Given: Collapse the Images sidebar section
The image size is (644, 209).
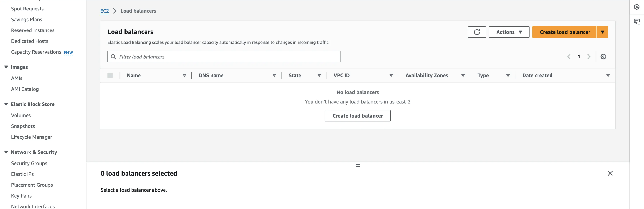Looking at the screenshot, I should (5, 67).
